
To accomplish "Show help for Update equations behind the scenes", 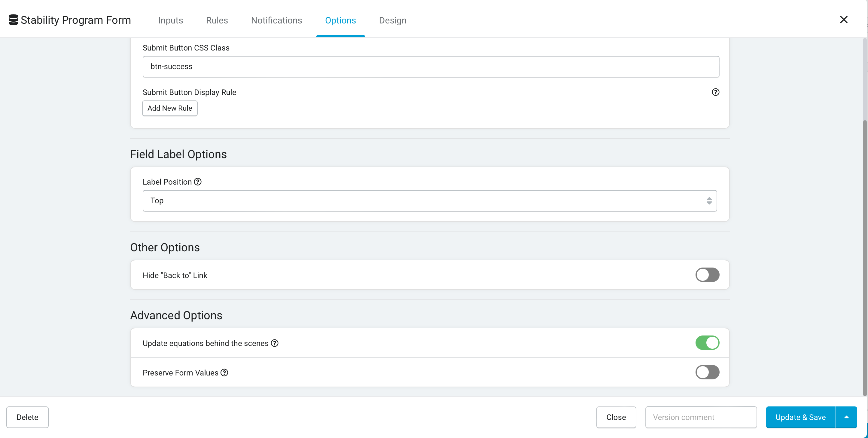I will coord(275,343).
